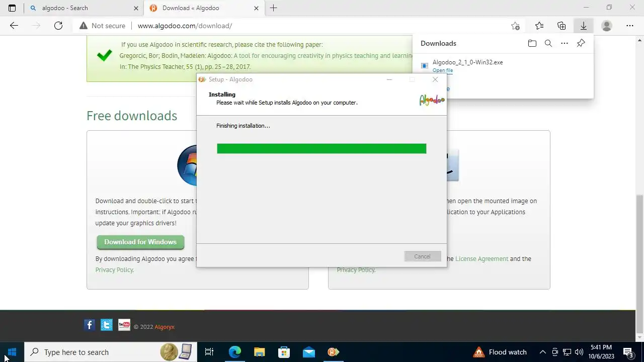Open network settings tray icon
The width and height of the screenshot is (644, 362).
coord(567,352)
